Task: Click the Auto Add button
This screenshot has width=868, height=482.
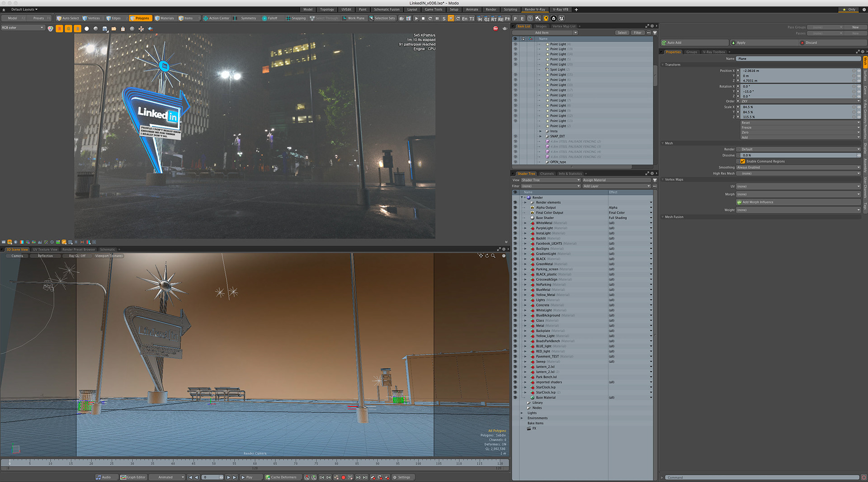Action: pyautogui.click(x=694, y=43)
